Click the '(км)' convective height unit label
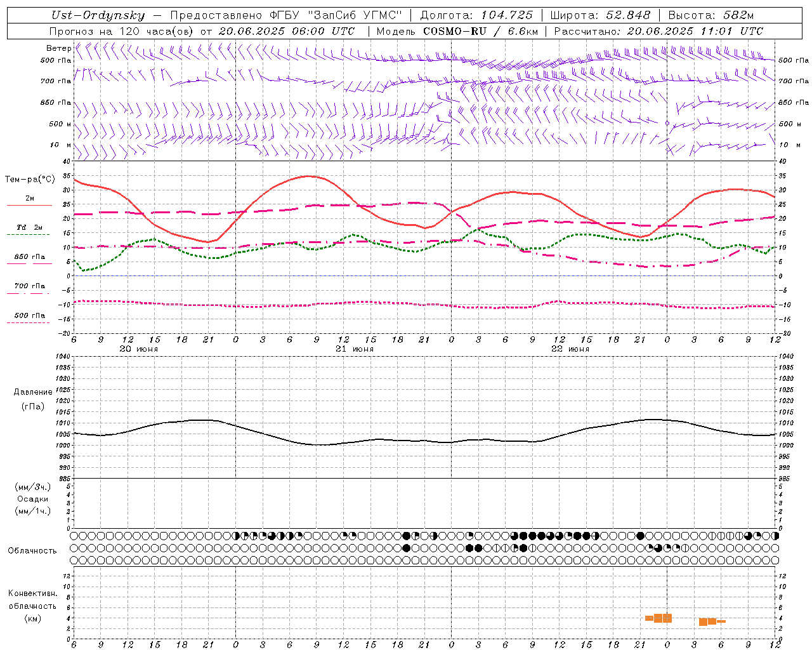 32,618
